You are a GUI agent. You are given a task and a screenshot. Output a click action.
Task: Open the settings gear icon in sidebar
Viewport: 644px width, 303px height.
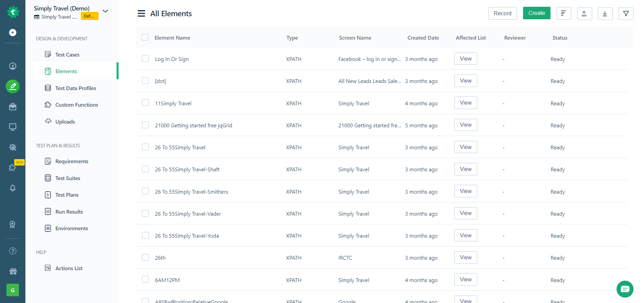point(13,147)
